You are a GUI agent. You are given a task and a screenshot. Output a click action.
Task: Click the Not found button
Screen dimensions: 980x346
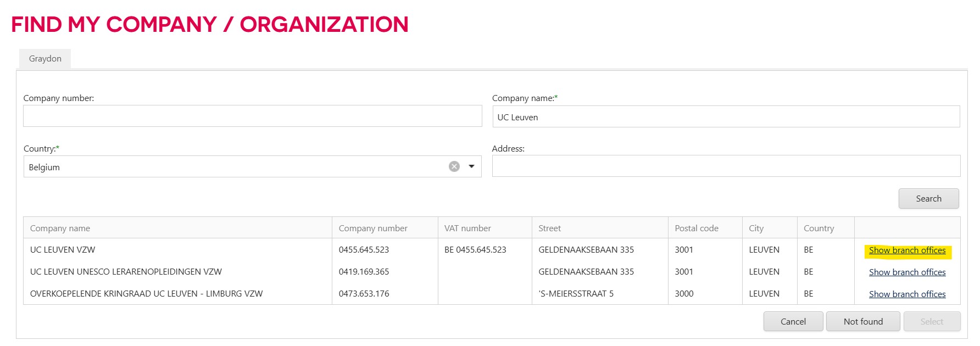coord(862,322)
